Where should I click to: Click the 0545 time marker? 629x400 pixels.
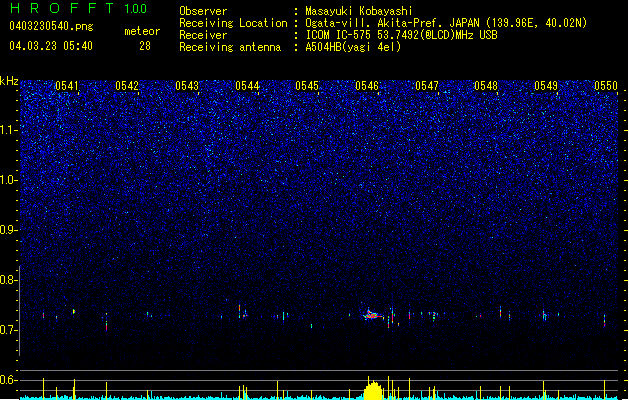[x=307, y=86]
